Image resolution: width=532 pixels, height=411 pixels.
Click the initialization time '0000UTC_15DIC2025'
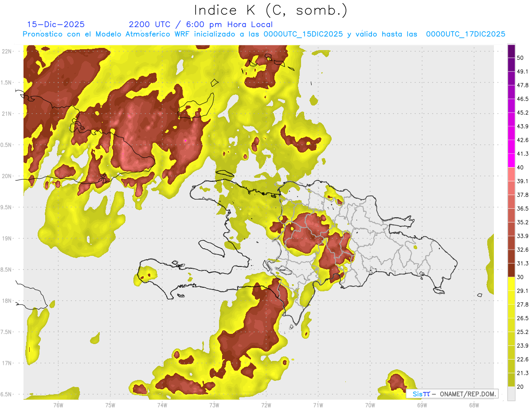tap(303, 34)
